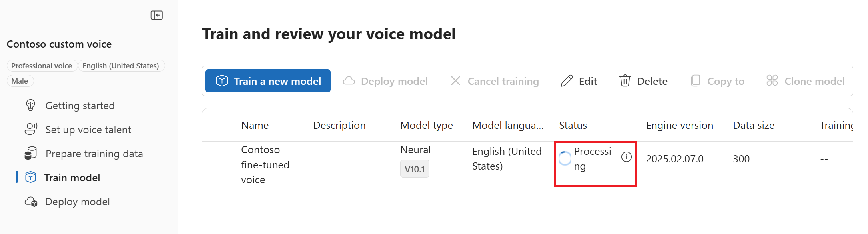Click the Deploy model cloud icon in sidebar

pyautogui.click(x=31, y=202)
